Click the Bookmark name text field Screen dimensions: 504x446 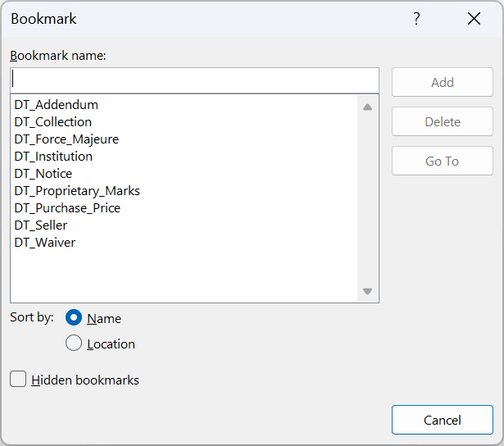point(194,80)
